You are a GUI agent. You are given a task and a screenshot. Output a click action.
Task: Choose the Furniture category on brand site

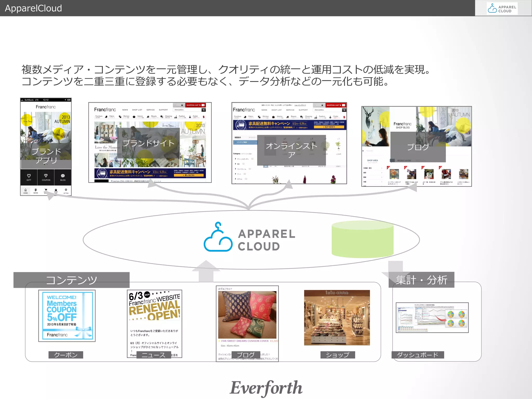pyautogui.click(x=101, y=117)
